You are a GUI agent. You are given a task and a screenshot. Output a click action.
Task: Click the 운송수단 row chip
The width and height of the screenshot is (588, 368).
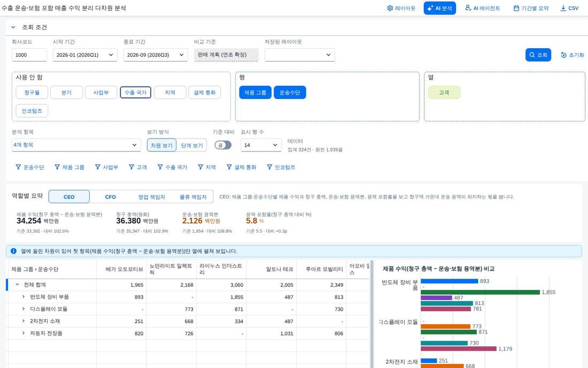[x=290, y=93]
